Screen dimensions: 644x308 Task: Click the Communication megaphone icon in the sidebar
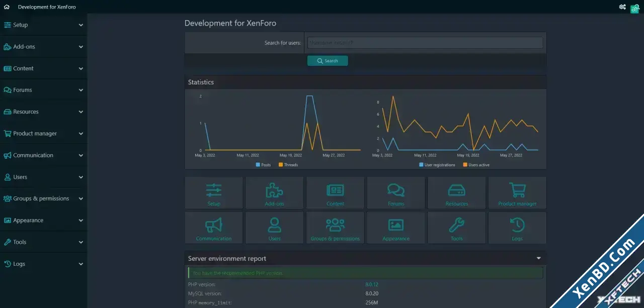[8, 155]
